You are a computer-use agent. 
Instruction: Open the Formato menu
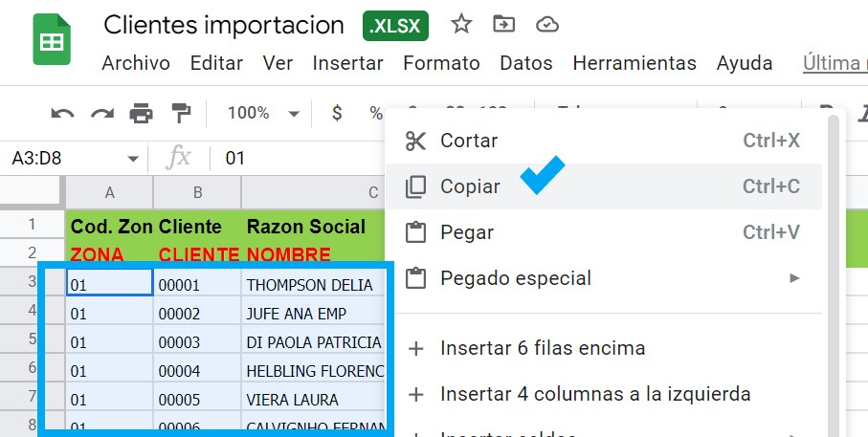(x=441, y=63)
